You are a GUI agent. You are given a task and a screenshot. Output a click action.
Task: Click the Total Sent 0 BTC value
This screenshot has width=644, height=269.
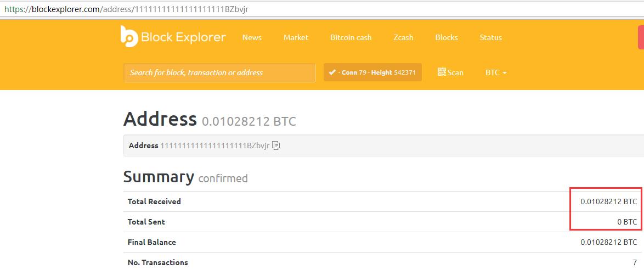click(627, 222)
